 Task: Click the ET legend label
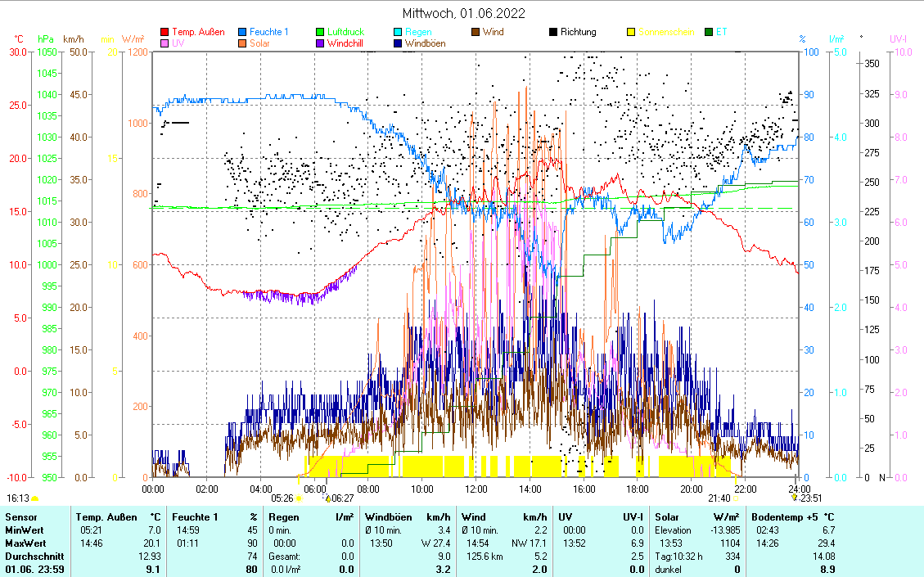click(x=721, y=33)
